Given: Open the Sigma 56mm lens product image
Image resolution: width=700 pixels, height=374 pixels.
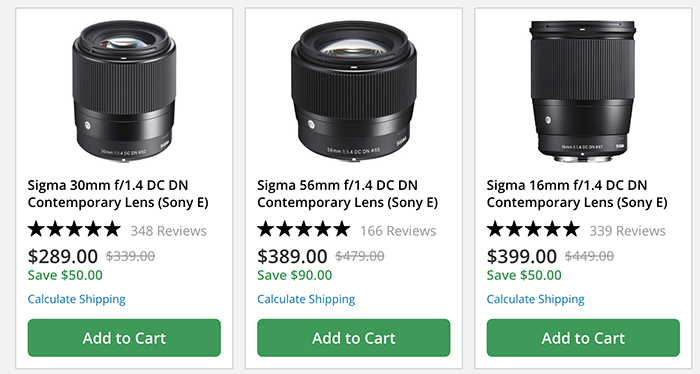Looking at the screenshot, I should (x=354, y=91).
